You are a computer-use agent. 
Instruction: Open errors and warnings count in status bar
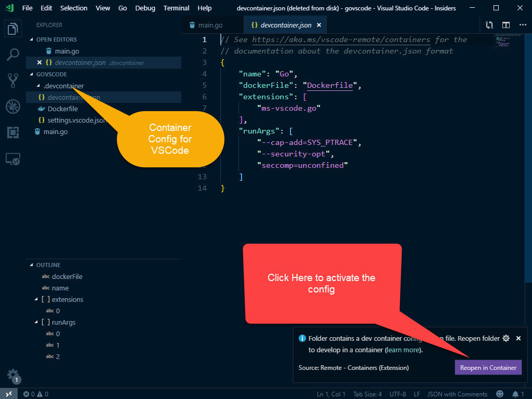pyautogui.click(x=36, y=394)
